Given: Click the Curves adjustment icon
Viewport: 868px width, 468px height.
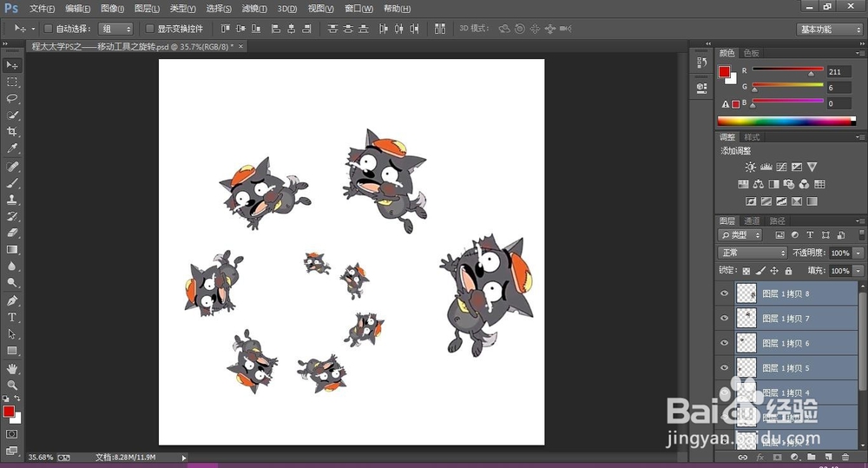Looking at the screenshot, I should point(782,167).
